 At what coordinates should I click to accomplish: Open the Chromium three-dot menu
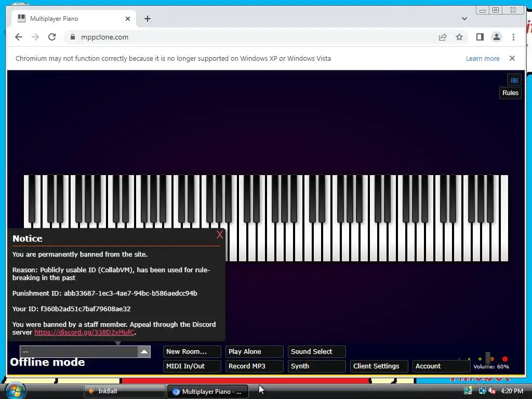point(513,37)
